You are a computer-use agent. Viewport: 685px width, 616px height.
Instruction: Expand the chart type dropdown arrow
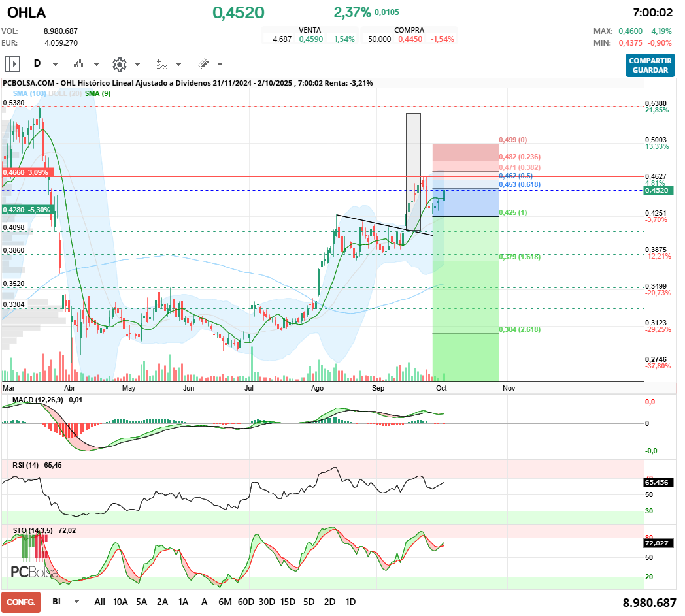coord(97,65)
